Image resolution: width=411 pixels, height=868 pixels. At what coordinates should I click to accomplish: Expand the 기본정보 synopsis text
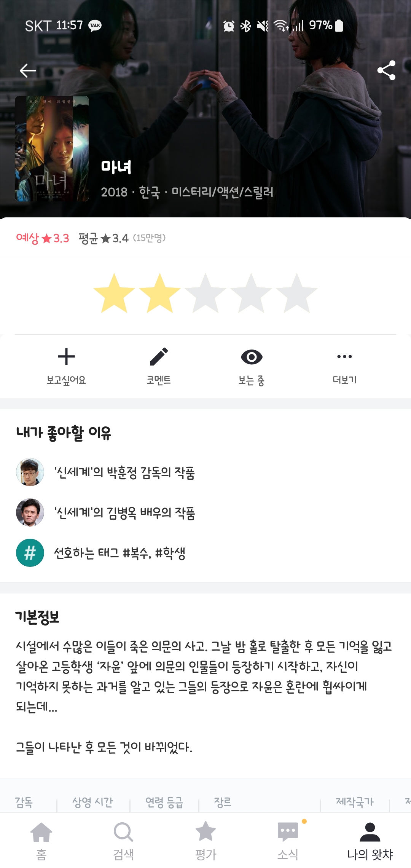(x=204, y=676)
